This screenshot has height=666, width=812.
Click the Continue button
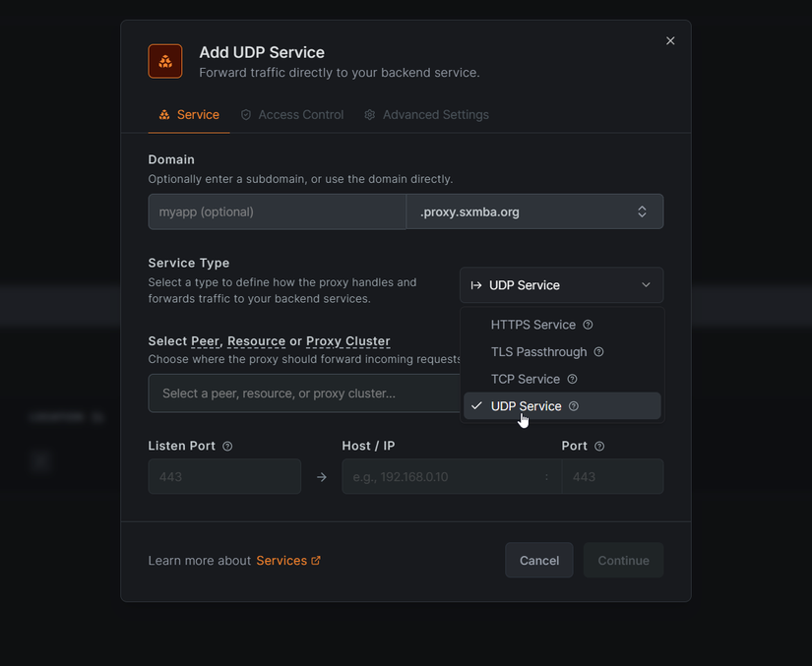tap(623, 561)
